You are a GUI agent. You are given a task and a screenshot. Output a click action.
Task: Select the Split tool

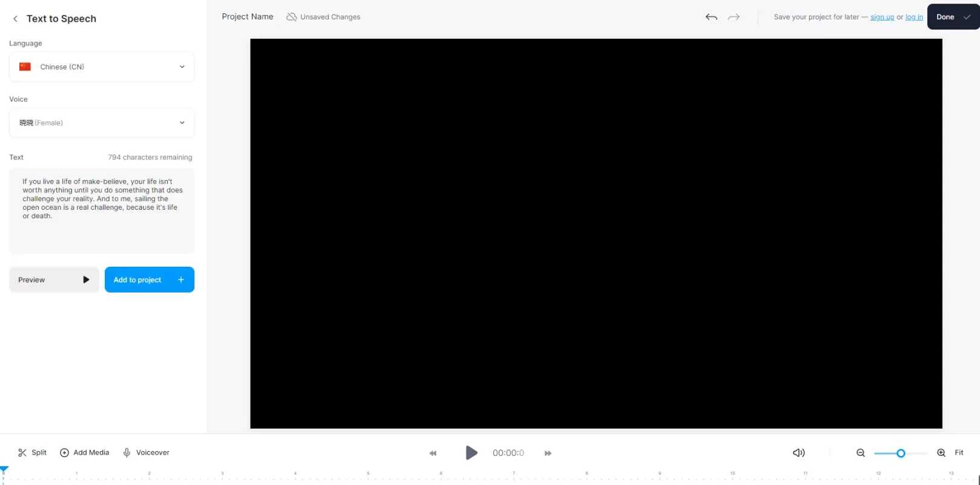32,452
